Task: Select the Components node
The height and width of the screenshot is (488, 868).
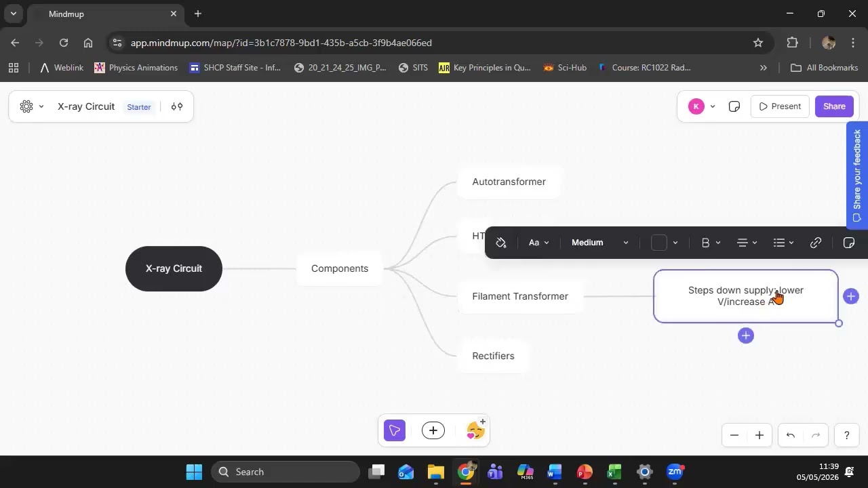Action: tap(340, 268)
